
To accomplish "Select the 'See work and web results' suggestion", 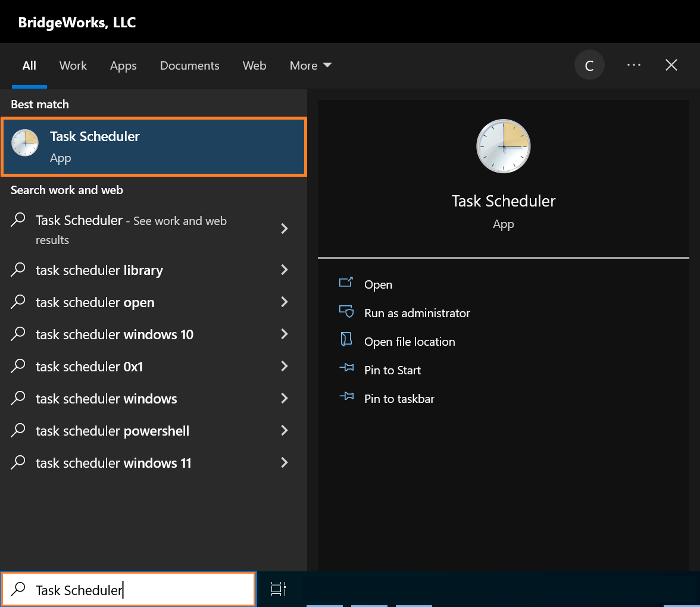I will coord(154,230).
